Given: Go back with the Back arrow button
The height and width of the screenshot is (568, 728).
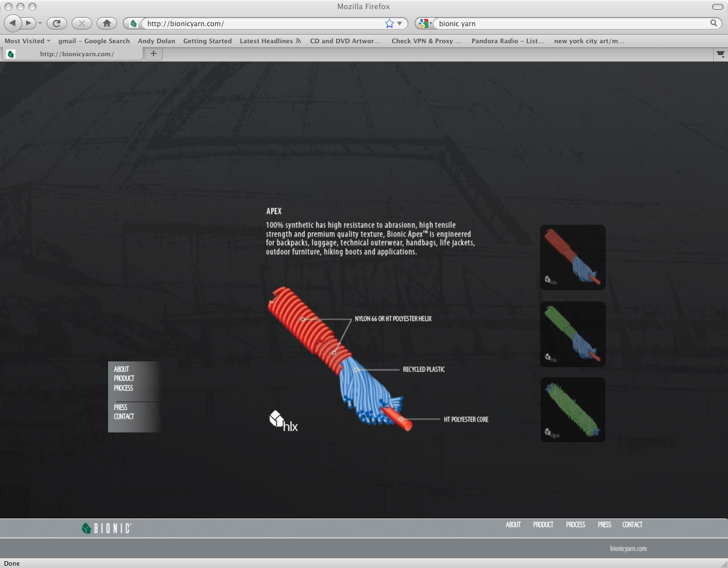Looking at the screenshot, I should [13, 23].
